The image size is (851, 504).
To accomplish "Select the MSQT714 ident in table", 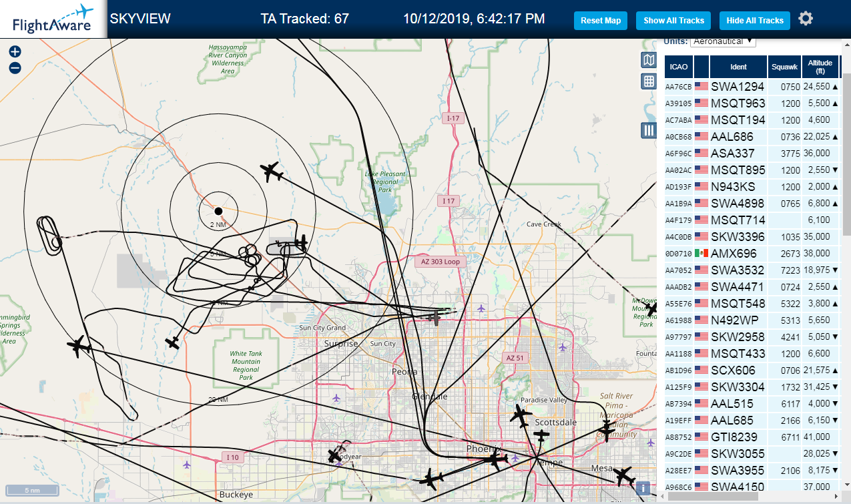I will point(738,220).
